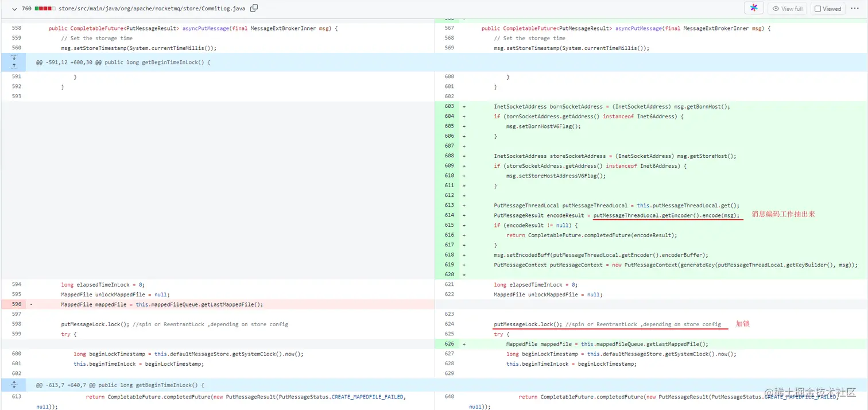Image resolution: width=868 pixels, height=410 pixels.
Task: Click 'msg.setEncodedBuff' line 618
Action: [x=601, y=255]
